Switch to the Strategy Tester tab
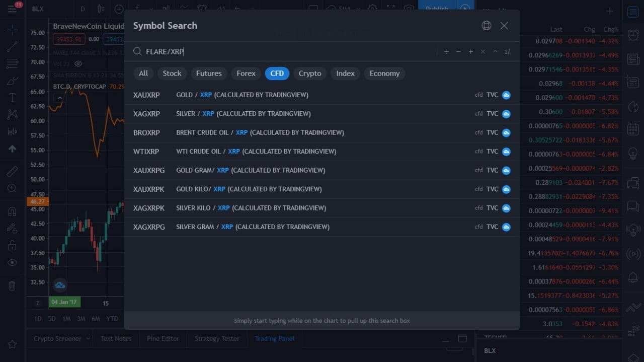Screen dimensions: 644x362 tap(217, 338)
